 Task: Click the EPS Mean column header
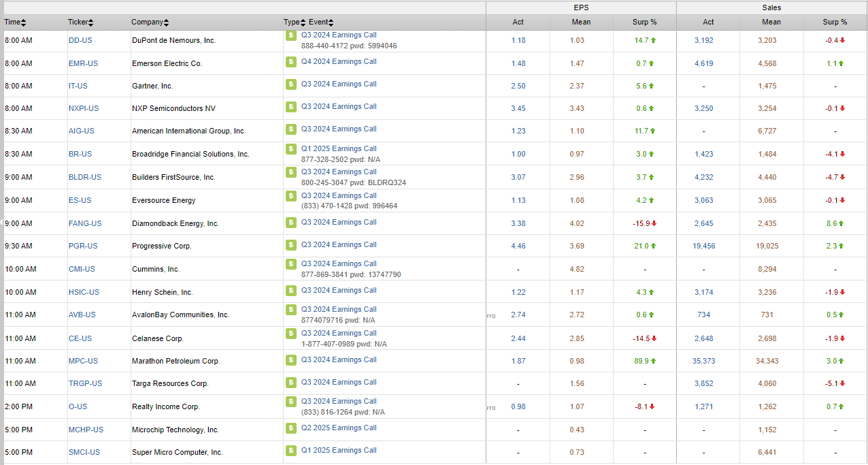[x=581, y=22]
